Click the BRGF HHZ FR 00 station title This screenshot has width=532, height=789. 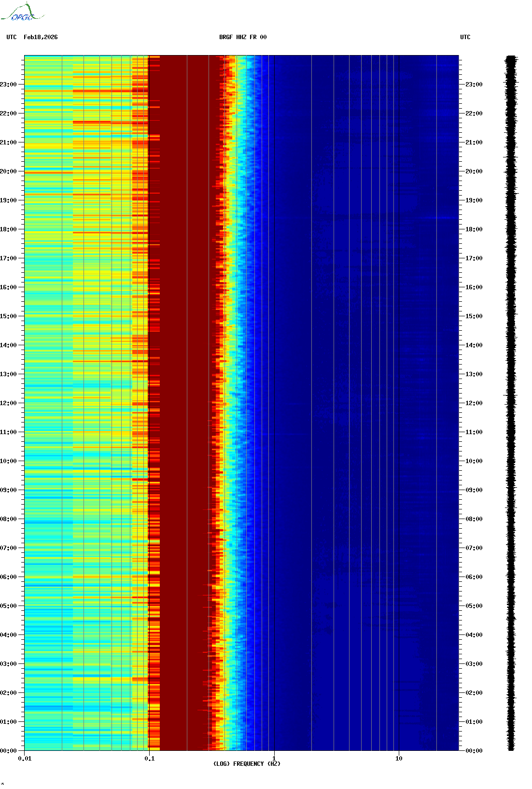coord(242,37)
